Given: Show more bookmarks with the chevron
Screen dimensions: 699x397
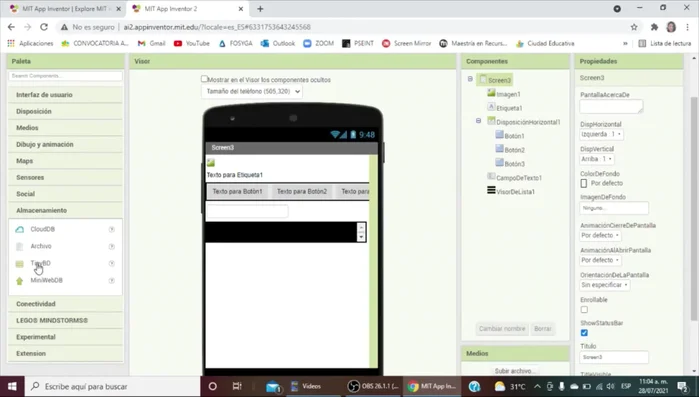Looking at the screenshot, I should 625,43.
